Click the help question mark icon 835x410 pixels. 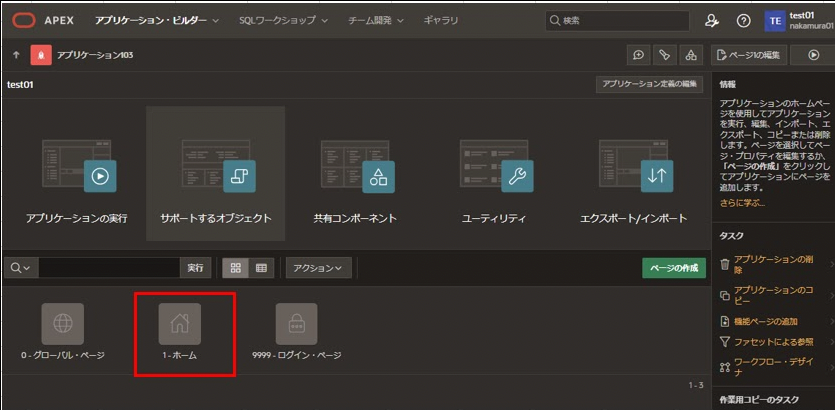coord(743,20)
